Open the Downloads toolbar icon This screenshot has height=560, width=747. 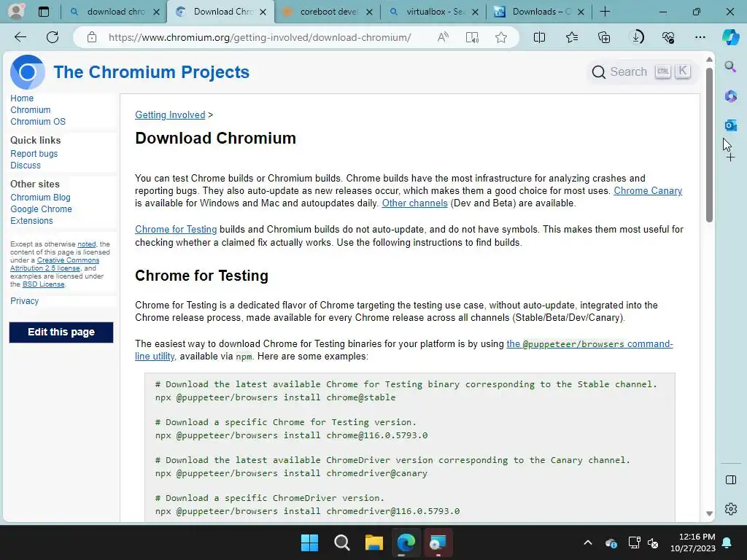pos(636,37)
